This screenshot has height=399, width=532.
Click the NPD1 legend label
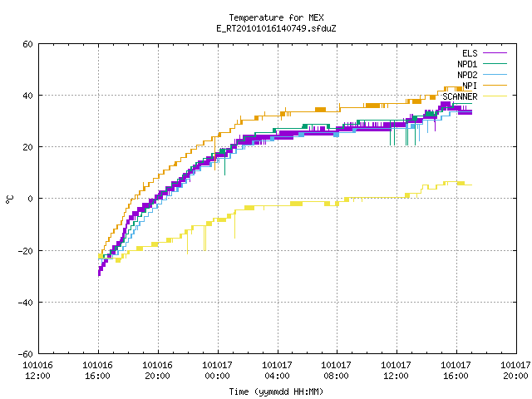(x=467, y=64)
